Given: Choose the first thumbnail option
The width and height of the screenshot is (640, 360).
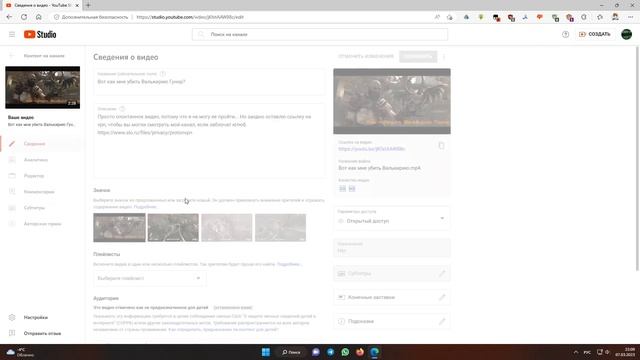Looking at the screenshot, I should click(119, 227).
